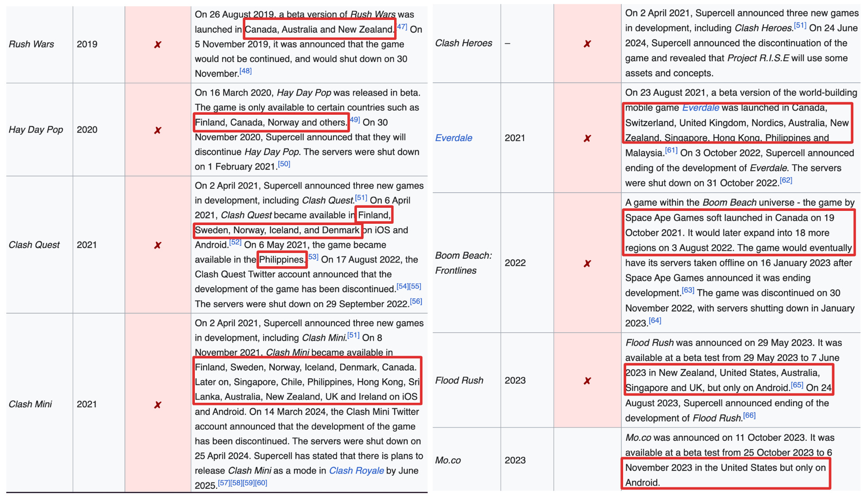The image size is (868, 498).
Task: Click year '2021' in Everdale row
Action: coord(515,138)
